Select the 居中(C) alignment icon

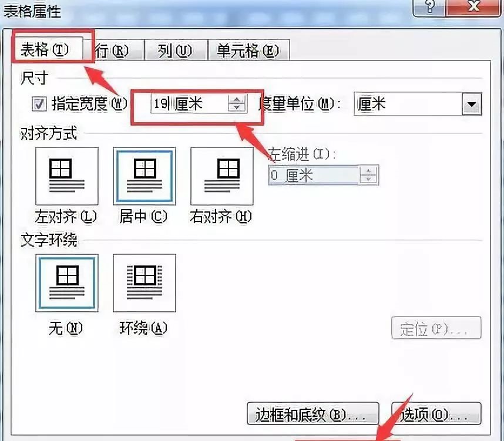(x=145, y=176)
